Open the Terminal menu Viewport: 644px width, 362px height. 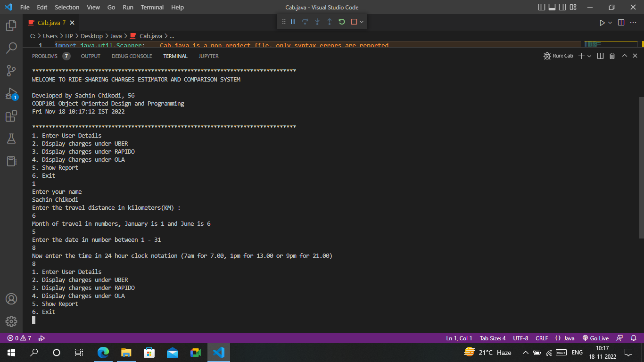152,7
